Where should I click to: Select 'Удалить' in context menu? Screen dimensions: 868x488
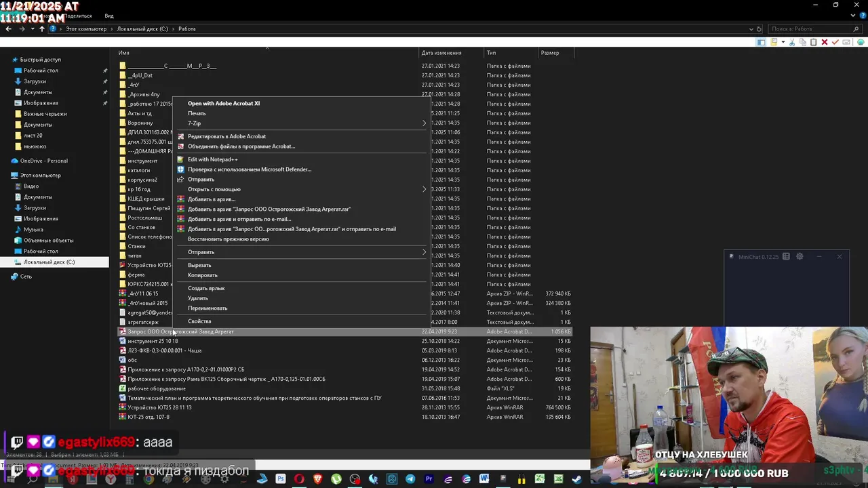pyautogui.click(x=198, y=298)
